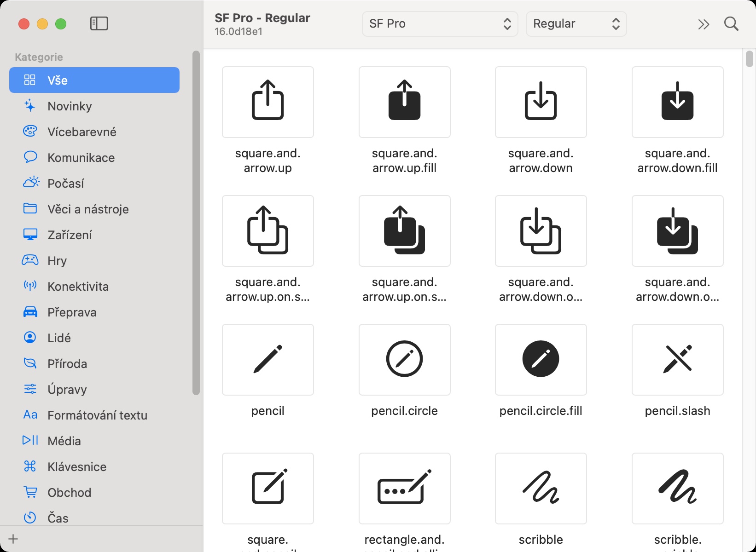
Task: Choose the square.and.arrow.down.fill symbol
Action: click(x=677, y=102)
